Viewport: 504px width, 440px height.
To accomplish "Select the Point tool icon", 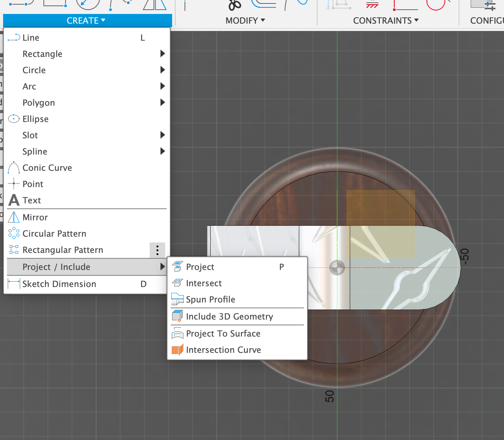I will (14, 184).
